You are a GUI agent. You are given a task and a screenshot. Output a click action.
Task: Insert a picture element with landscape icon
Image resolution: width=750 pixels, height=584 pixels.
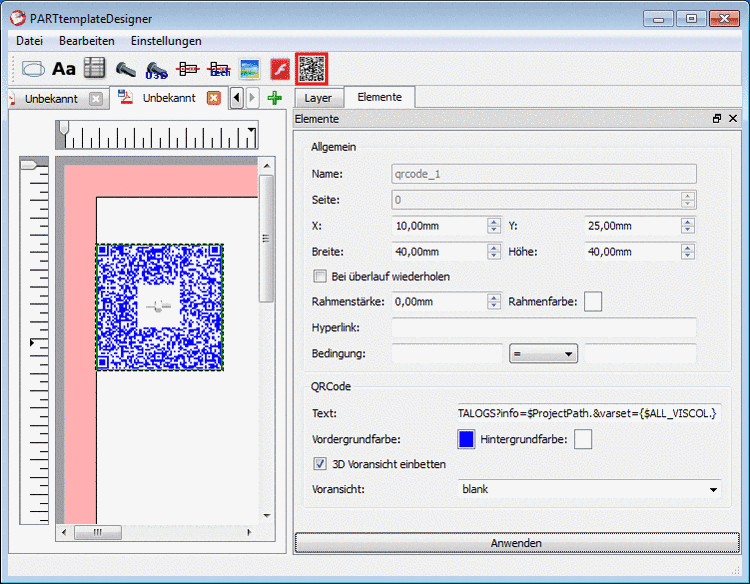click(250, 69)
